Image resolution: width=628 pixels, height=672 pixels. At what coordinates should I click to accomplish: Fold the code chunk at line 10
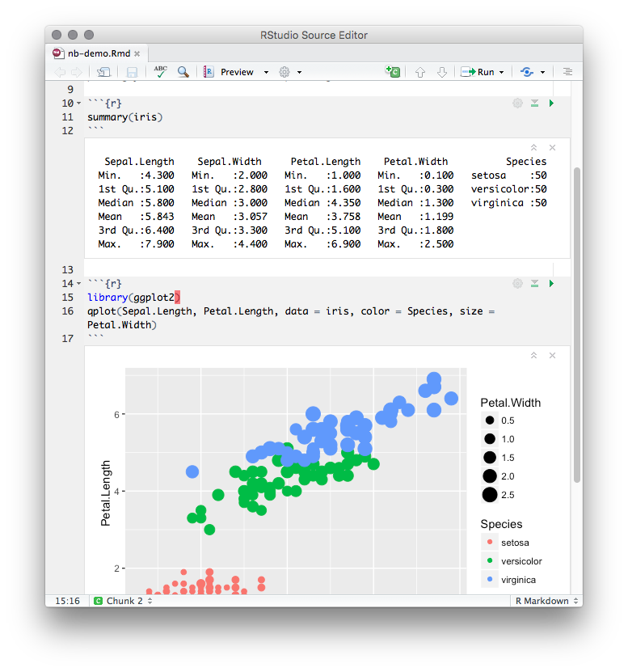coord(79,104)
